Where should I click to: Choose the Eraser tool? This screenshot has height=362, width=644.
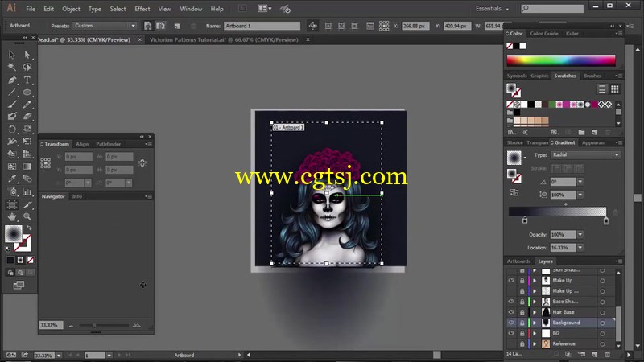click(x=27, y=117)
